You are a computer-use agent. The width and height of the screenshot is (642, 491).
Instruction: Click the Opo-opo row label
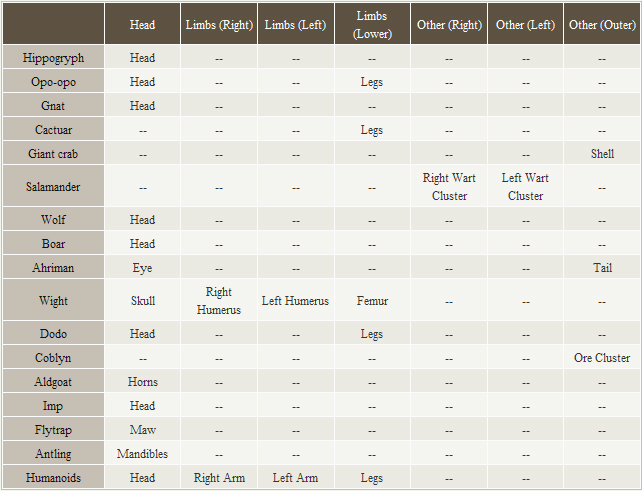(53, 82)
